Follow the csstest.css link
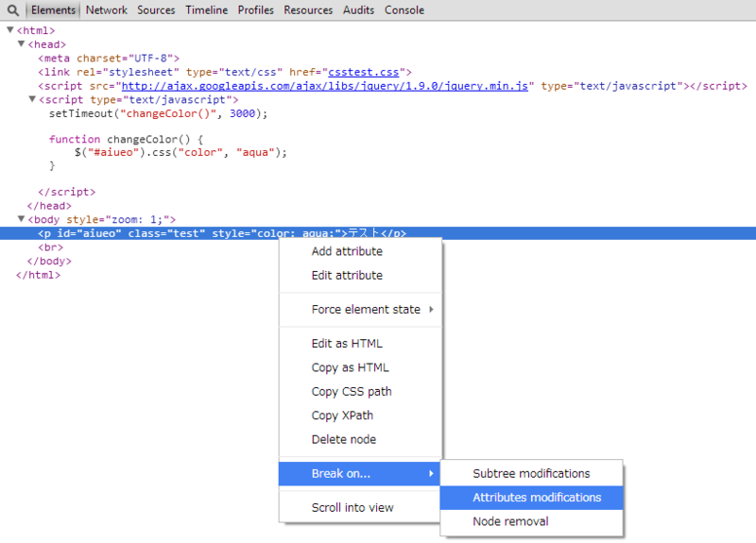Image resolution: width=756 pixels, height=543 pixels. (x=364, y=73)
